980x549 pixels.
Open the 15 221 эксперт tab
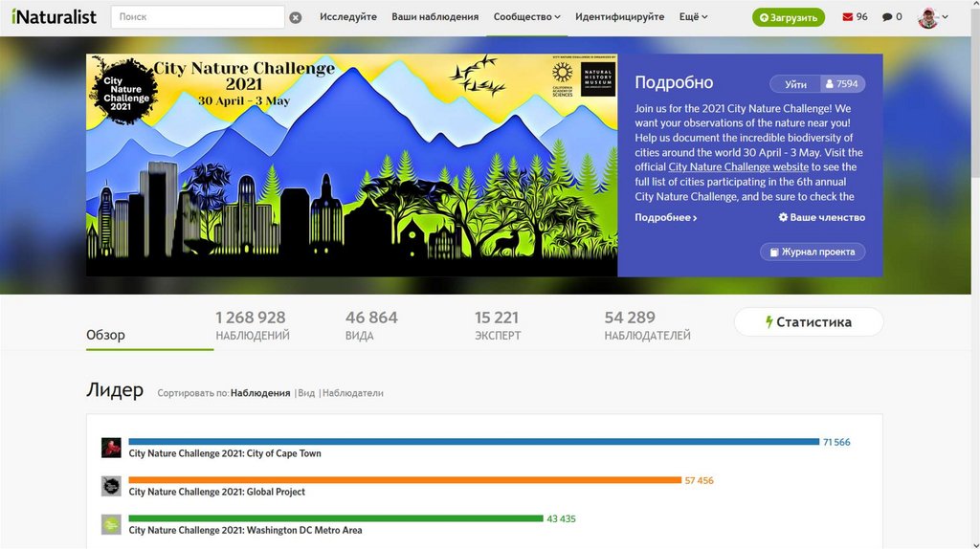click(x=498, y=325)
